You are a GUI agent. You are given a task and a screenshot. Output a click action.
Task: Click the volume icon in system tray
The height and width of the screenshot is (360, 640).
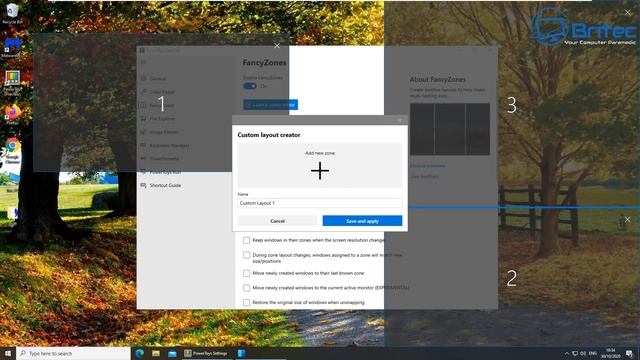[583, 353]
